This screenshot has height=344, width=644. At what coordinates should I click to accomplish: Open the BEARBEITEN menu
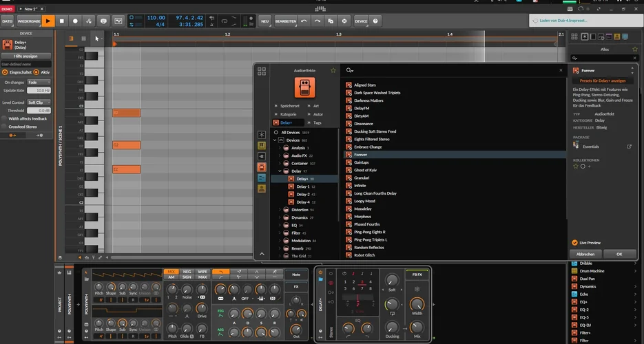(286, 21)
